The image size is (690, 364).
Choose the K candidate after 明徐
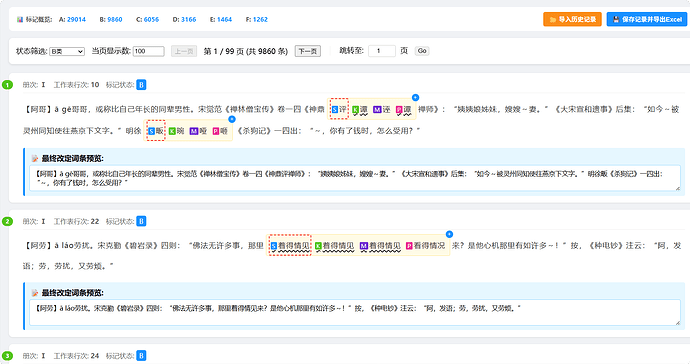point(176,131)
